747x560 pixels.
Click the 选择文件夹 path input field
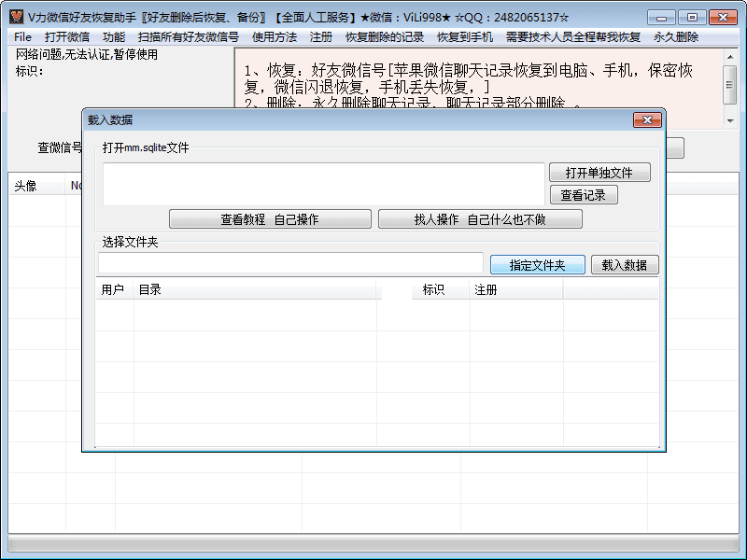291,263
